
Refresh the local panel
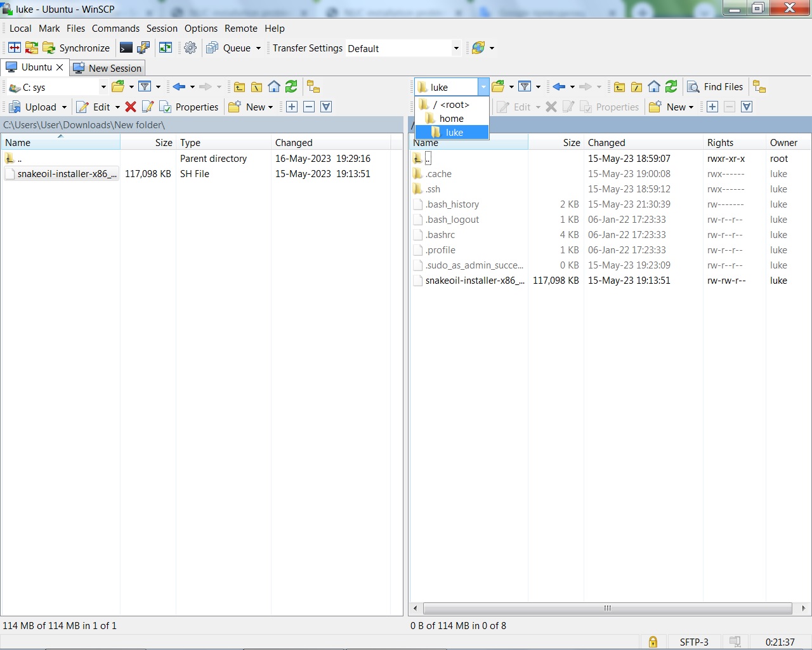pyautogui.click(x=291, y=86)
